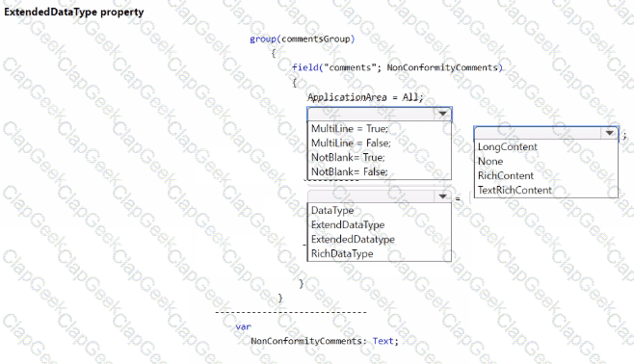Pick RichContent from the value list
The height and width of the screenshot is (364, 634).
[506, 175]
